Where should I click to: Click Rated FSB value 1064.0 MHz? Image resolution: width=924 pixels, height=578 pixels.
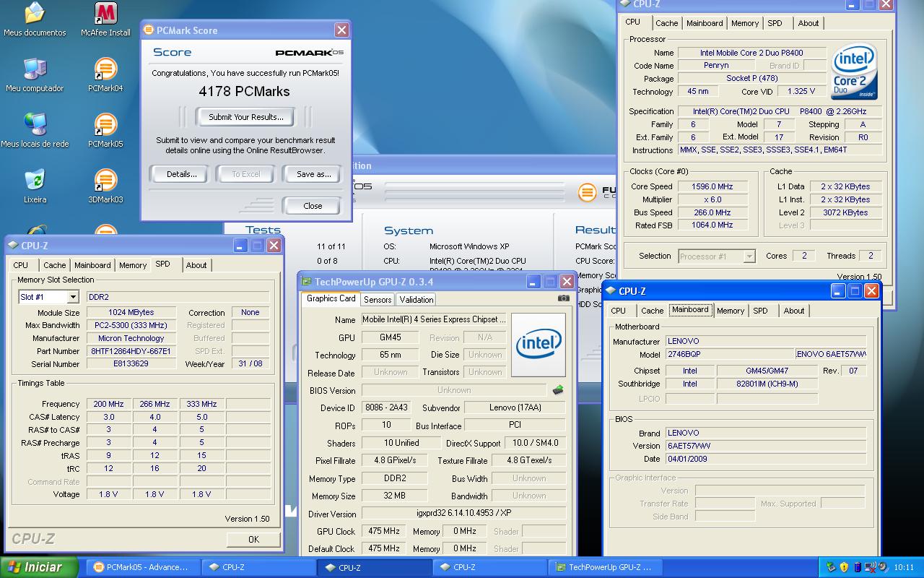(712, 225)
